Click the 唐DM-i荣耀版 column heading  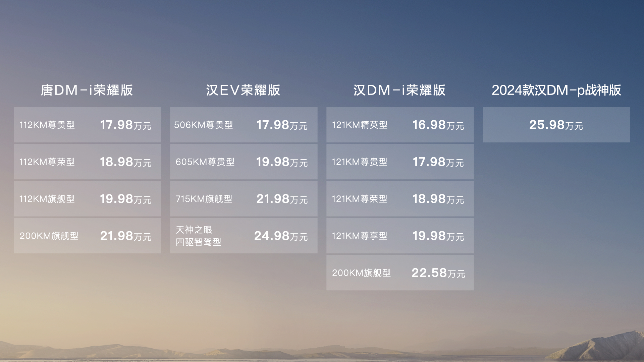[x=87, y=90]
